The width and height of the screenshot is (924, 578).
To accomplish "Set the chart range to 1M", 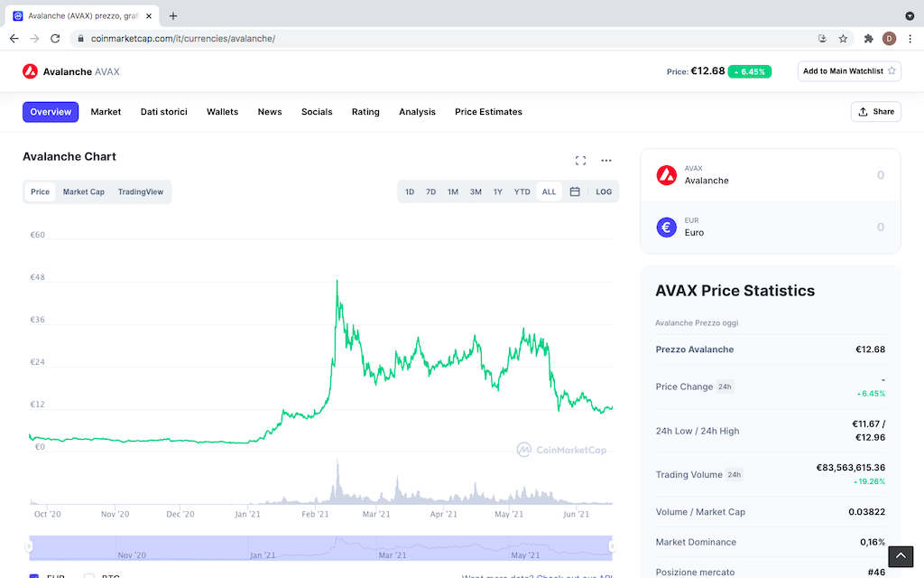I will point(453,191).
